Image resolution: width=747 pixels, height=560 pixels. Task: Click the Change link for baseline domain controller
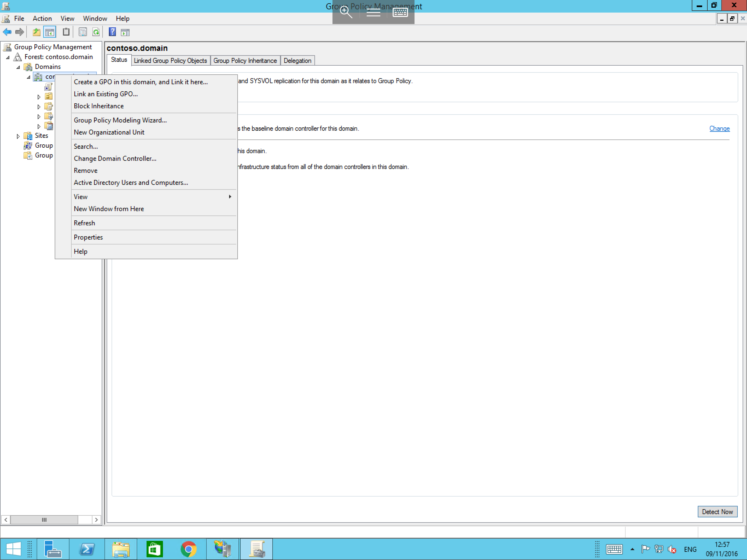coord(719,129)
